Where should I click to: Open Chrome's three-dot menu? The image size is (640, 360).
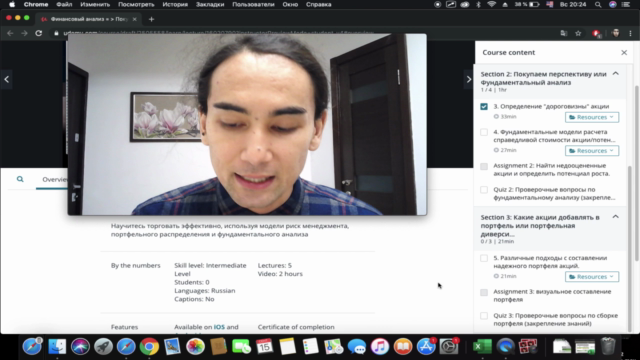click(631, 33)
